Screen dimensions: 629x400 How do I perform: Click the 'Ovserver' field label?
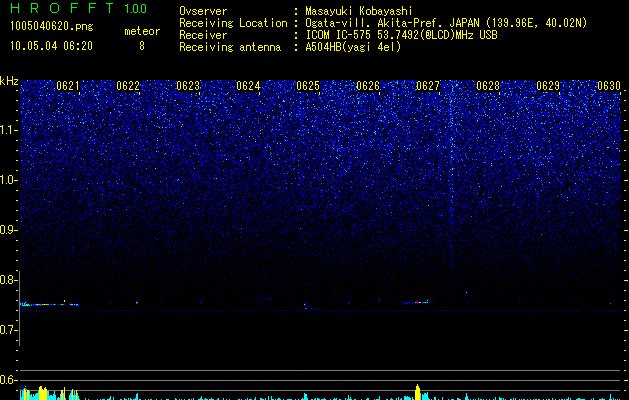click(x=203, y=11)
